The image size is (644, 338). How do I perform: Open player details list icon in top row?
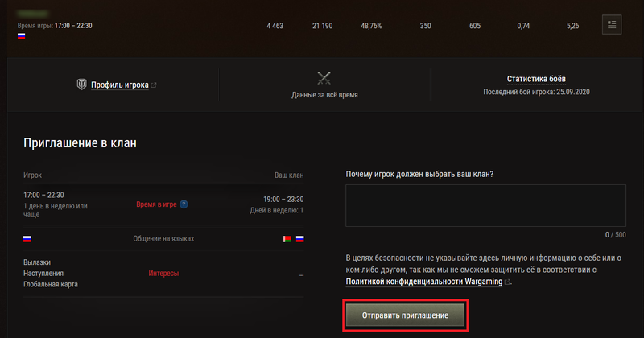612,25
